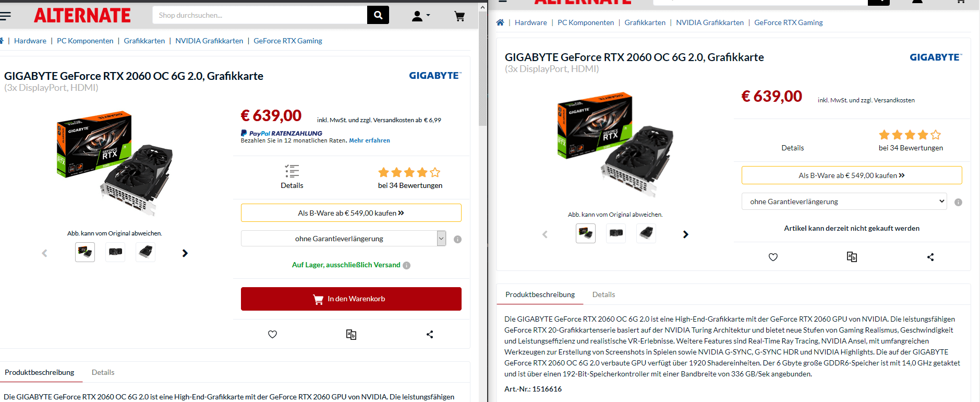This screenshot has width=980, height=402.
Task: Click the home icon in right breadcrumb
Action: 500,22
